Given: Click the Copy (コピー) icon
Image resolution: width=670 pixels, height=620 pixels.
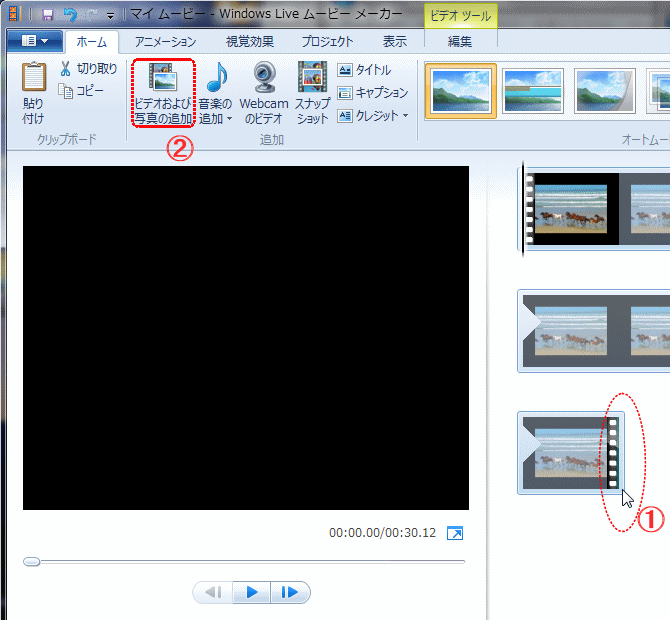Looking at the screenshot, I should point(66,91).
